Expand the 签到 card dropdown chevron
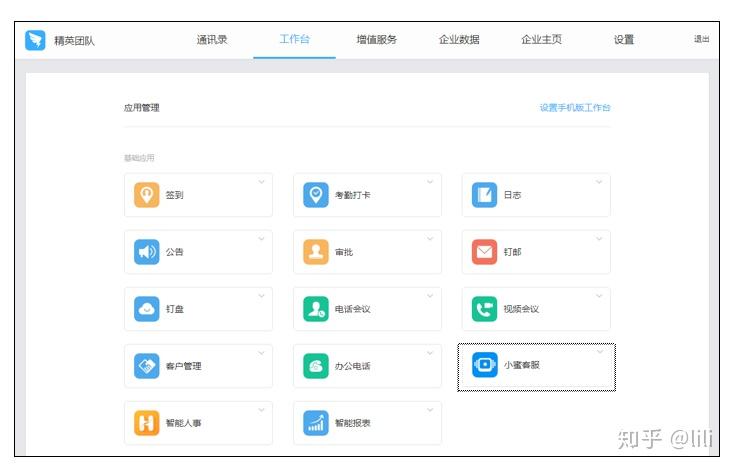Image resolution: width=732 pixels, height=469 pixels. (261, 182)
